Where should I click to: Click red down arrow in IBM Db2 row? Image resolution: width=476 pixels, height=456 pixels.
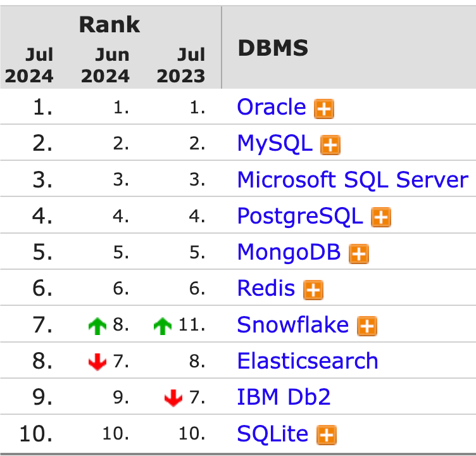(x=173, y=398)
